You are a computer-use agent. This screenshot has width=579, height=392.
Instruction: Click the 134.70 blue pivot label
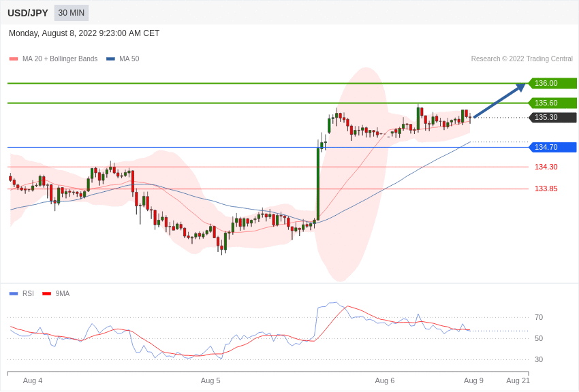coord(553,147)
